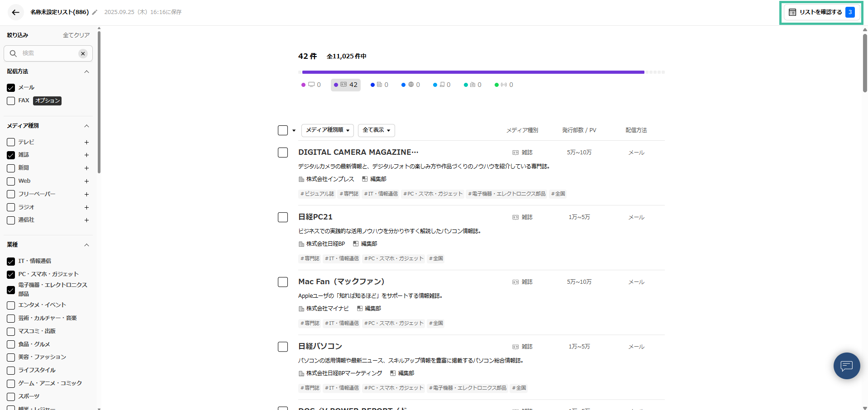Image resolution: width=868 pixels, height=410 pixels.
Task: Enable the FAX delivery checkbox
Action: [11, 100]
